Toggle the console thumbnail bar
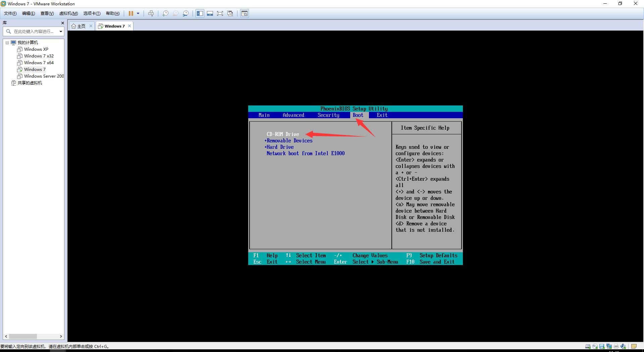This screenshot has height=352, width=644. pos(210,13)
